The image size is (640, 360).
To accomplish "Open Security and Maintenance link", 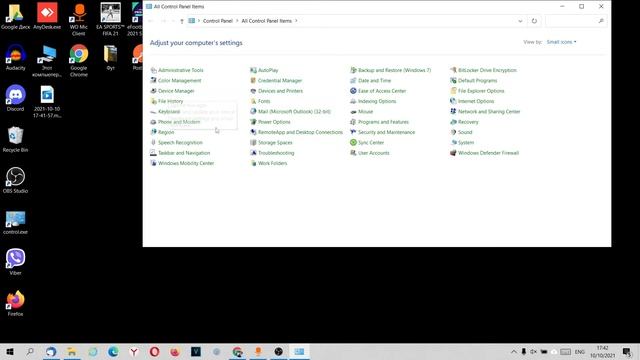I will click(387, 132).
